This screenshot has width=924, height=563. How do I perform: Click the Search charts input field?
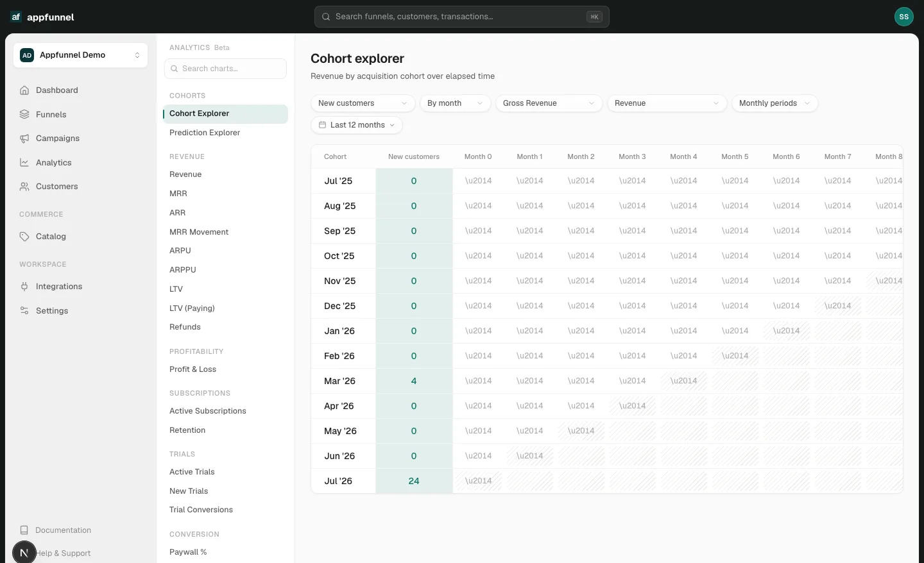click(225, 69)
